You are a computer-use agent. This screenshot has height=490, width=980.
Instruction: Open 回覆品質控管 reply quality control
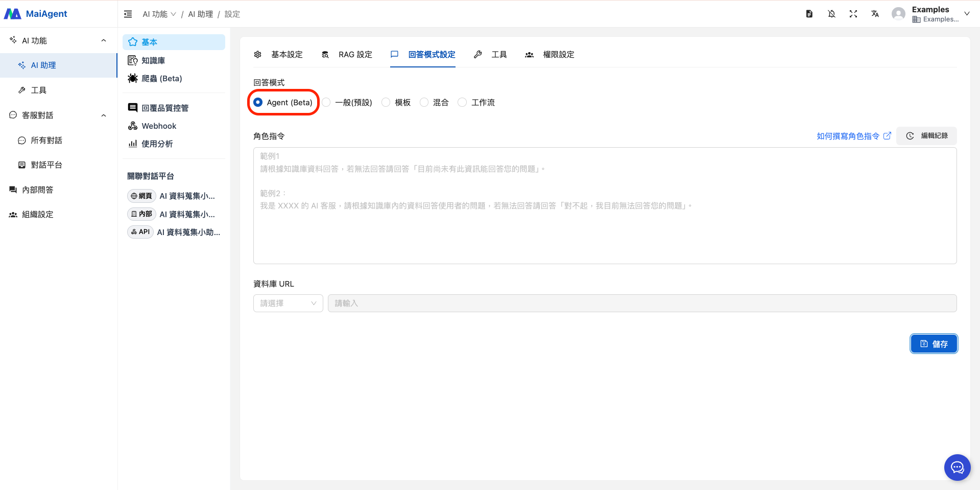pos(165,107)
